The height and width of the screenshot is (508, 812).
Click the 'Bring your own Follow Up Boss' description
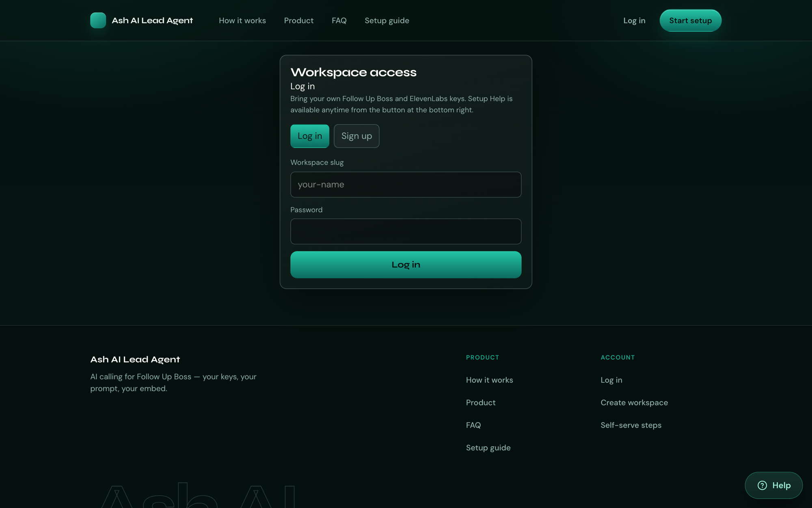click(402, 104)
